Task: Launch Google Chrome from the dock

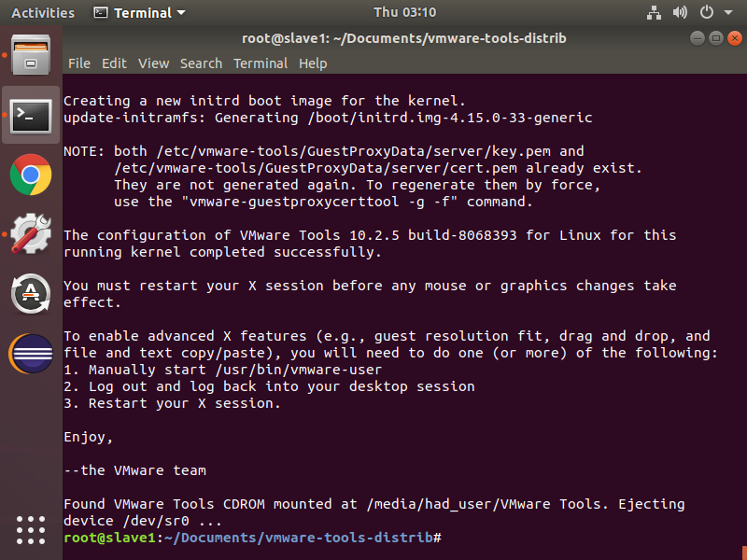Action: click(x=31, y=175)
